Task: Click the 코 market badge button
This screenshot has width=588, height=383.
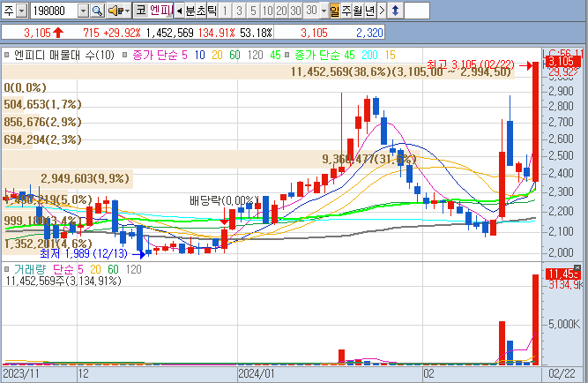Action: pos(141,10)
